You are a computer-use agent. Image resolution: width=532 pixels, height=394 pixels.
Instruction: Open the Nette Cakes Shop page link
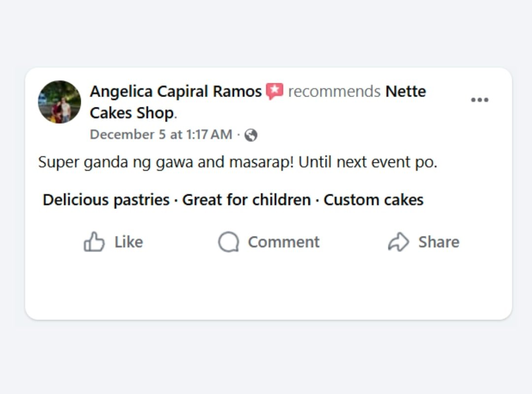click(405, 92)
